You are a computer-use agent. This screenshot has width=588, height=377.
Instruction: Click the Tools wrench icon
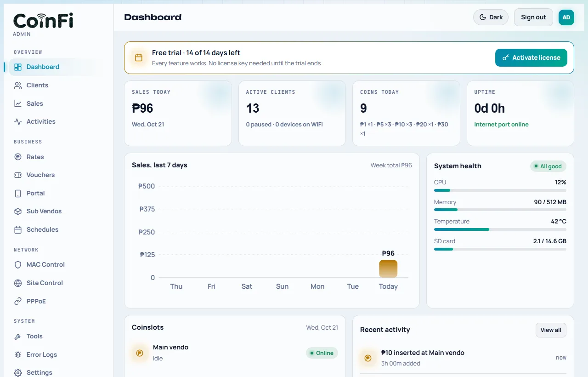tap(18, 337)
